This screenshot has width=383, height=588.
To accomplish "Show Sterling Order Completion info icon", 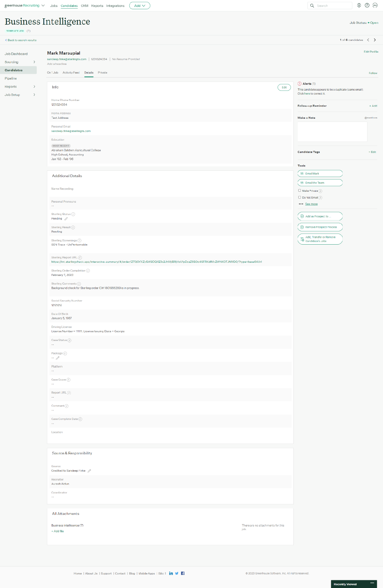I will tap(88, 271).
